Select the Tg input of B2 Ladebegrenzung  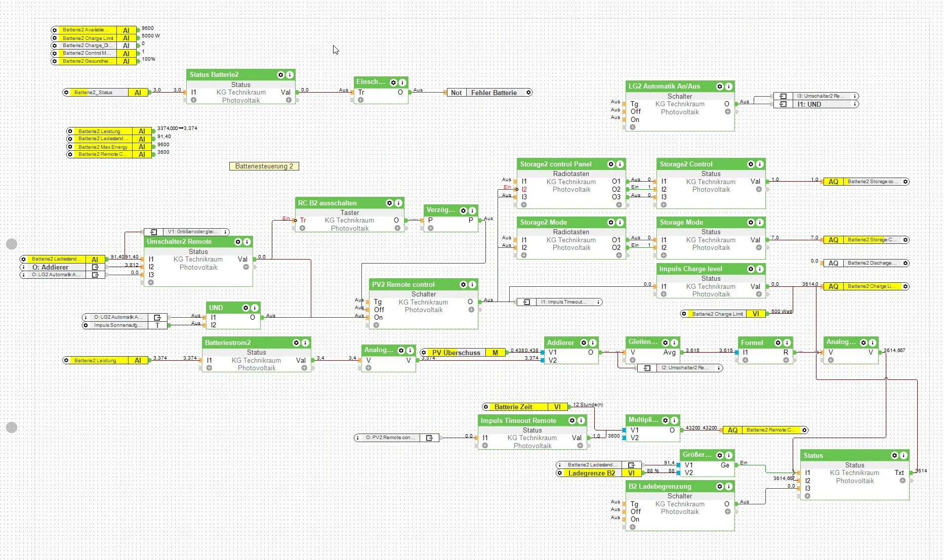tap(634, 504)
